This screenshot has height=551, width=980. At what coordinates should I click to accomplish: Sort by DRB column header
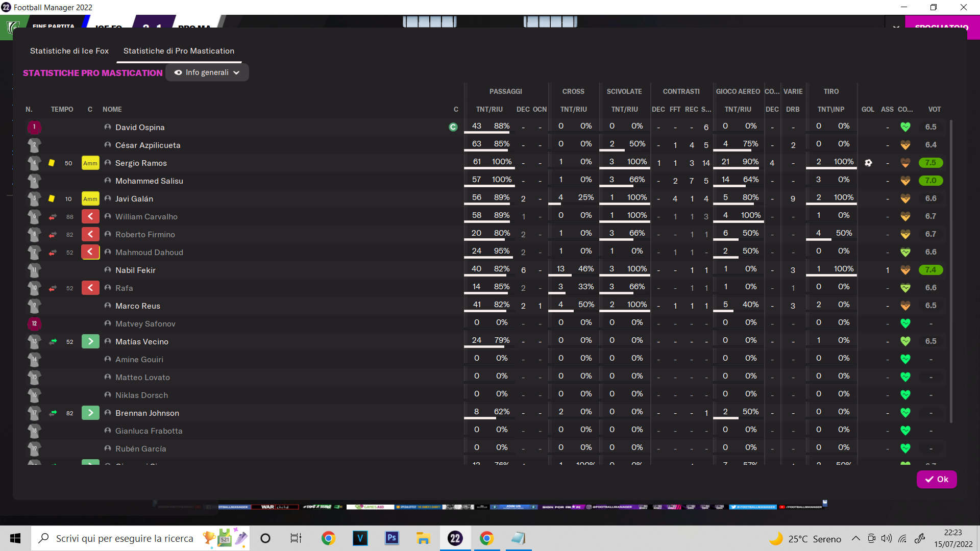[x=793, y=110]
